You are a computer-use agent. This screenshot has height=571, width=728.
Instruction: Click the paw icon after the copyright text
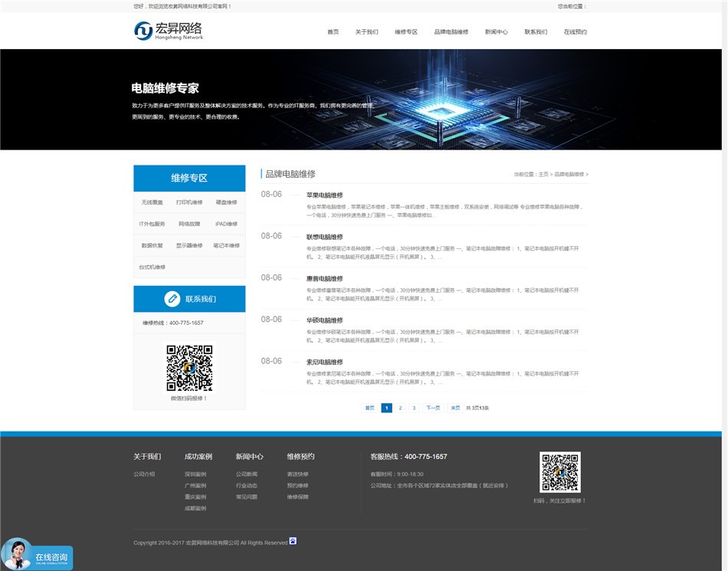(293, 541)
